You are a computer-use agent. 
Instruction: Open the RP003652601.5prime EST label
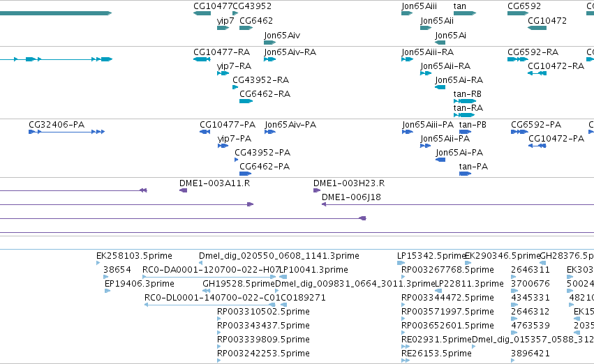tap(448, 326)
